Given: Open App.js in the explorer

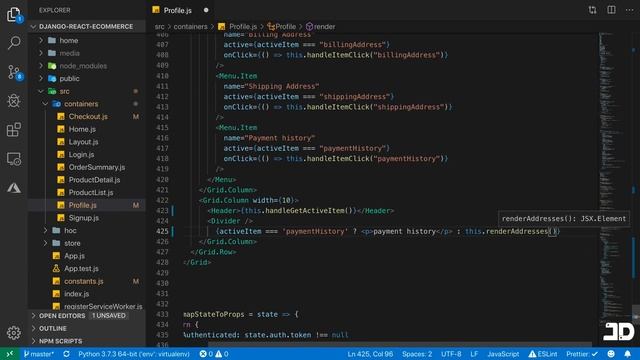Looking at the screenshot, I should point(74,256).
